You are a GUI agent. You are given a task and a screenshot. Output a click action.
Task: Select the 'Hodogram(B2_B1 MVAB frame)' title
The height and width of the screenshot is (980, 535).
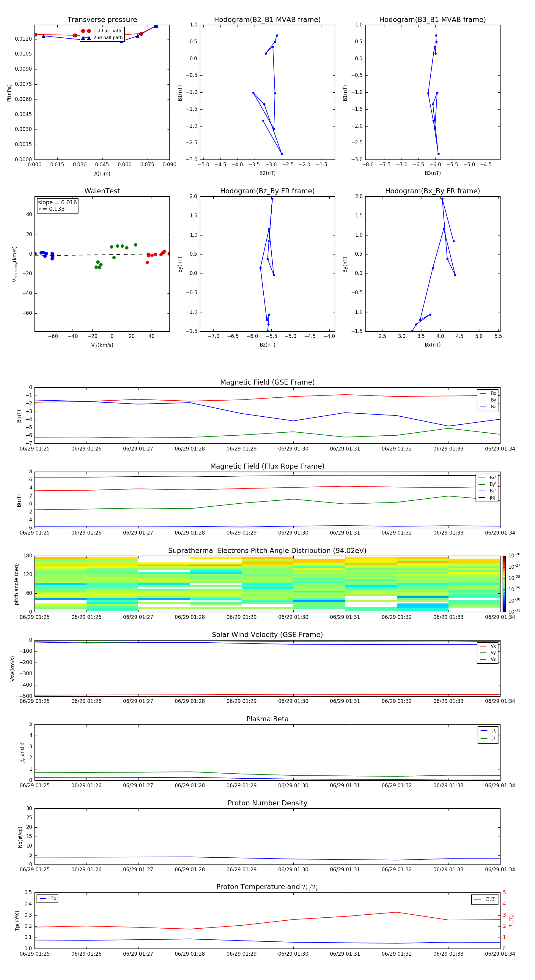[267, 19]
